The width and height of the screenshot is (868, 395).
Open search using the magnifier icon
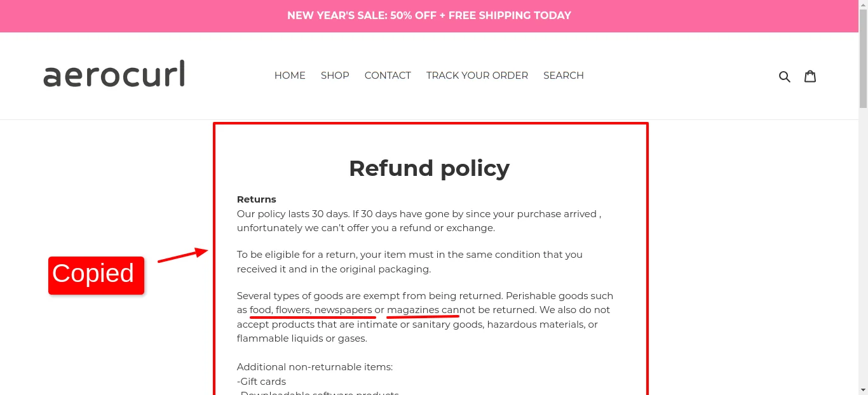pos(785,76)
